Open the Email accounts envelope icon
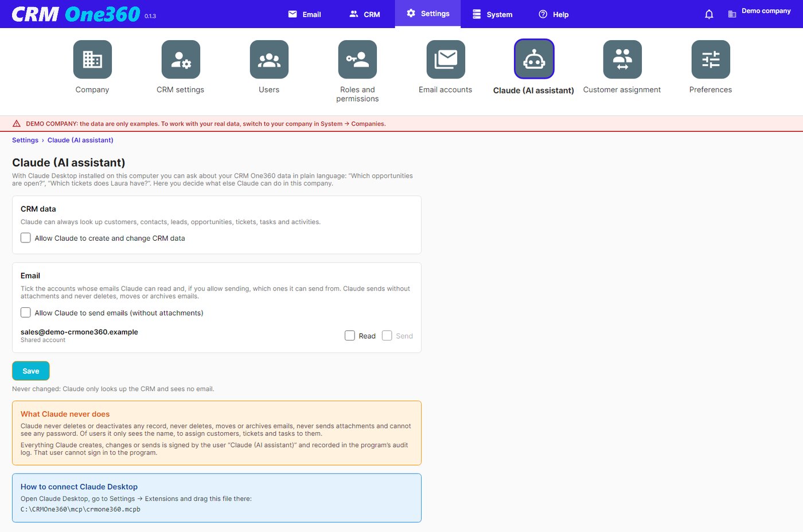 (x=446, y=60)
